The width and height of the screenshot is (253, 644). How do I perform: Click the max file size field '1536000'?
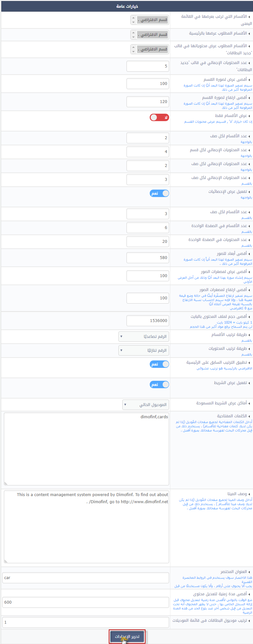(x=148, y=321)
